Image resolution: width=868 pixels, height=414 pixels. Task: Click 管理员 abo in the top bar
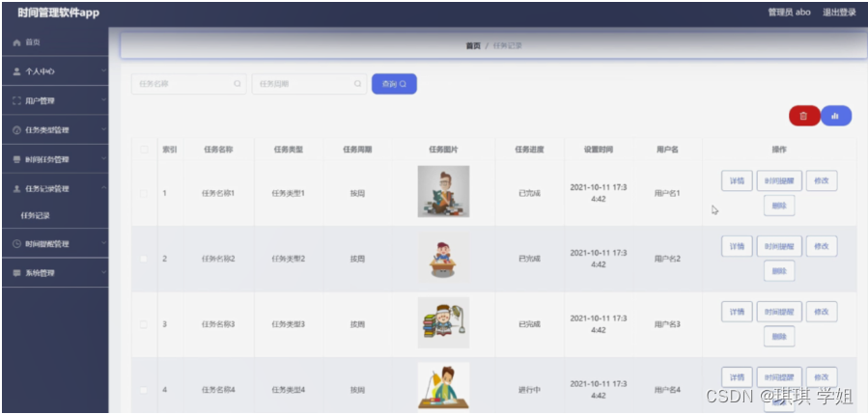pos(790,13)
